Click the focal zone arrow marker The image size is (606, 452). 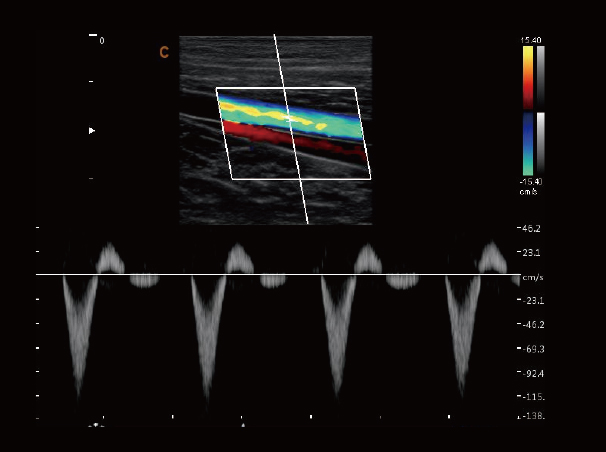94,130
